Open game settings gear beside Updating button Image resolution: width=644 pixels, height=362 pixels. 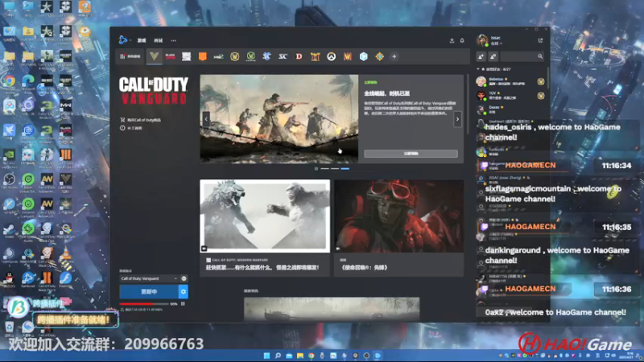coord(184,292)
